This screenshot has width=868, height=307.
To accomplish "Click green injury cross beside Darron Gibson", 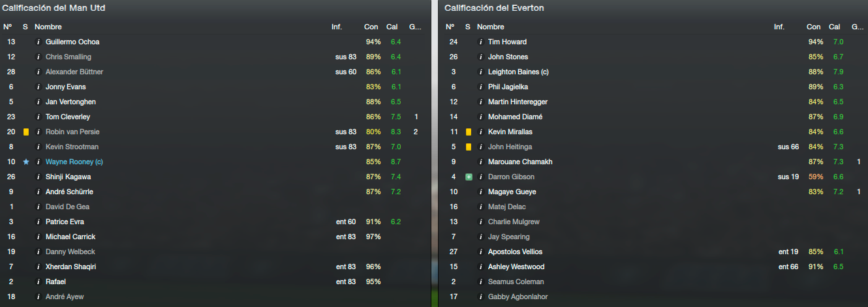I will coord(469,177).
